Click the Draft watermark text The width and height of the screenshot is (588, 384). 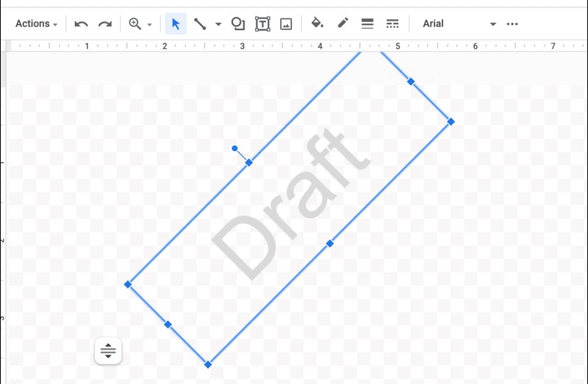[291, 205]
